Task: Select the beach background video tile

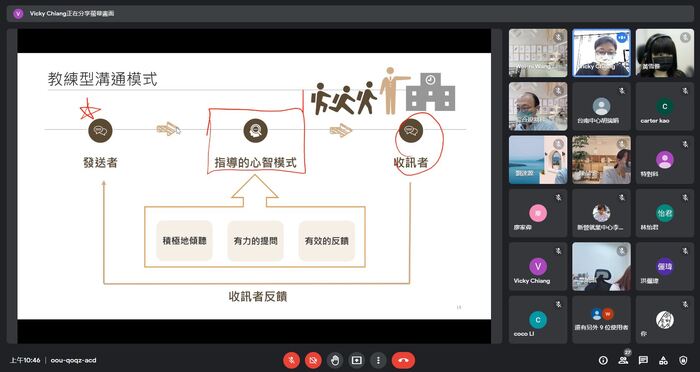Action: 538,160
